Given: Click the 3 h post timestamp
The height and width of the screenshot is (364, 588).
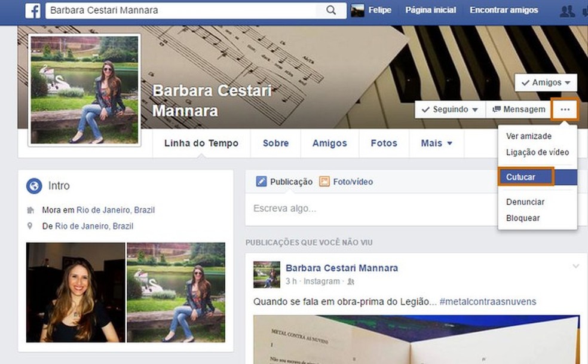Looking at the screenshot, I should [x=291, y=282].
